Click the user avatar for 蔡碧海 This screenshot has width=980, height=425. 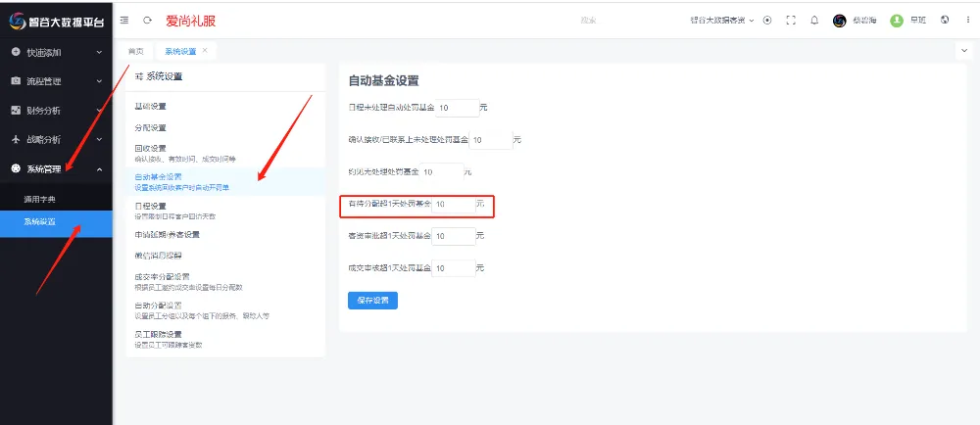click(x=840, y=20)
